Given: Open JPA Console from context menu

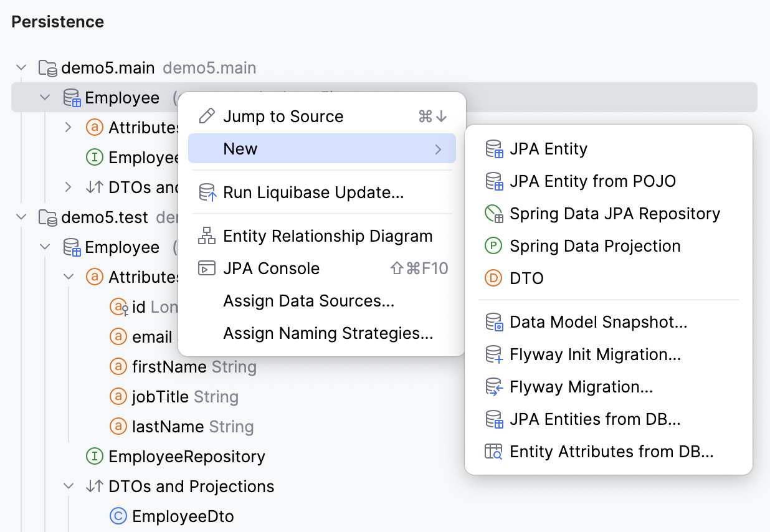Looking at the screenshot, I should pyautogui.click(x=271, y=268).
